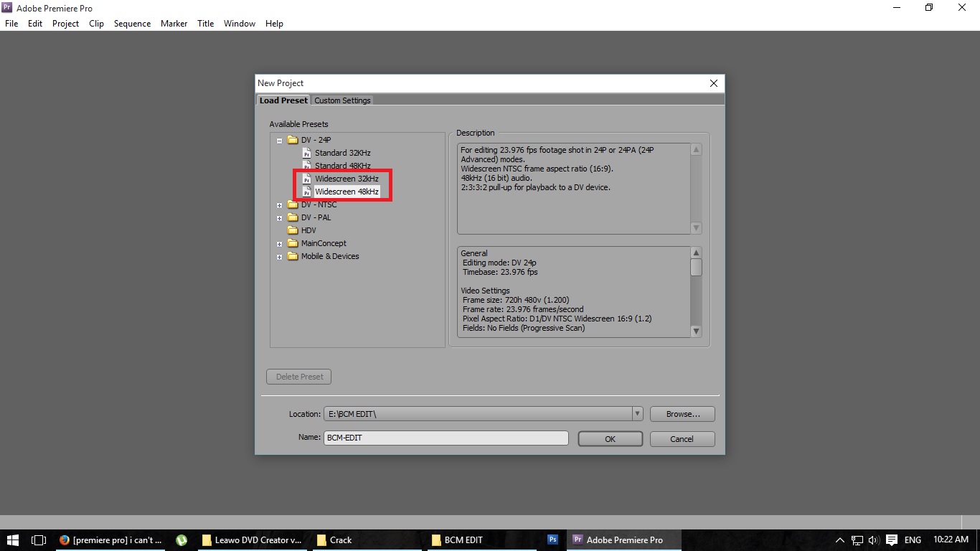Viewport: 980px width, 551px height.
Task: Click the Mobile & Devices folder icon
Action: click(292, 256)
